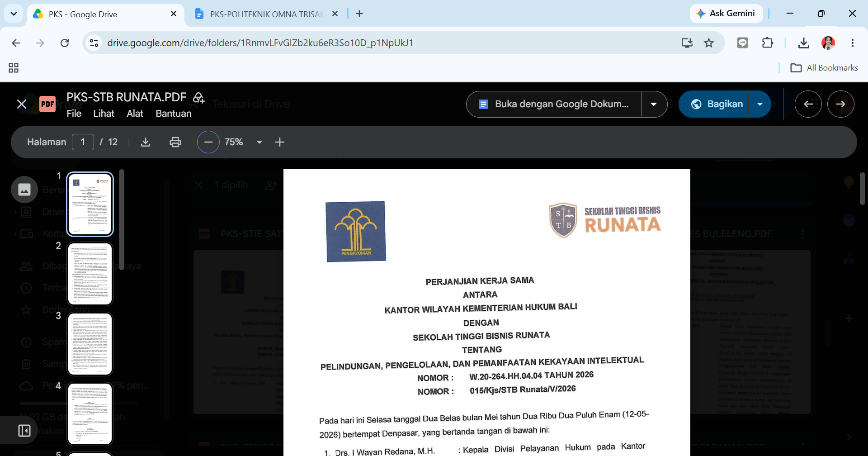Close the PKS-POLITEKNIK tab
Image resolution: width=868 pixels, height=456 pixels.
click(335, 14)
